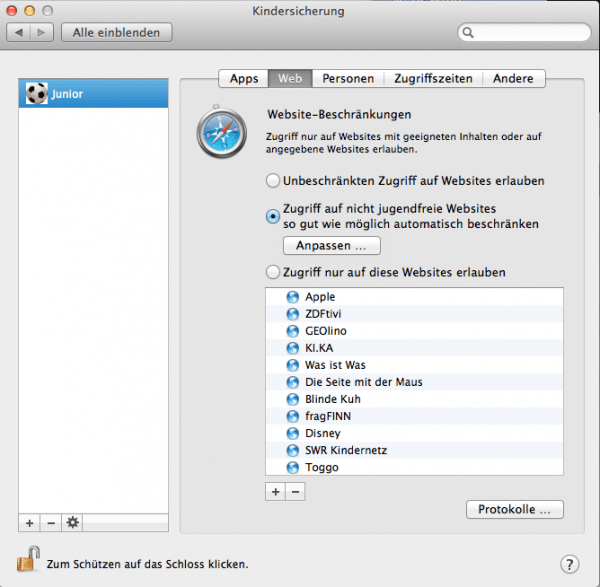Image resolution: width=600 pixels, height=587 pixels.
Task: Click the Alle einblenden button
Action: pos(117,33)
